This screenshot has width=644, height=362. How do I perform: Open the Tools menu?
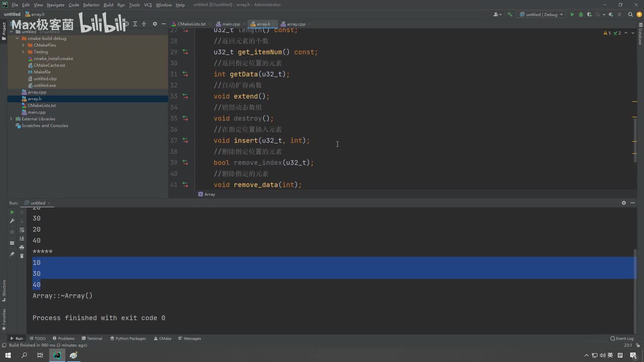[134, 5]
